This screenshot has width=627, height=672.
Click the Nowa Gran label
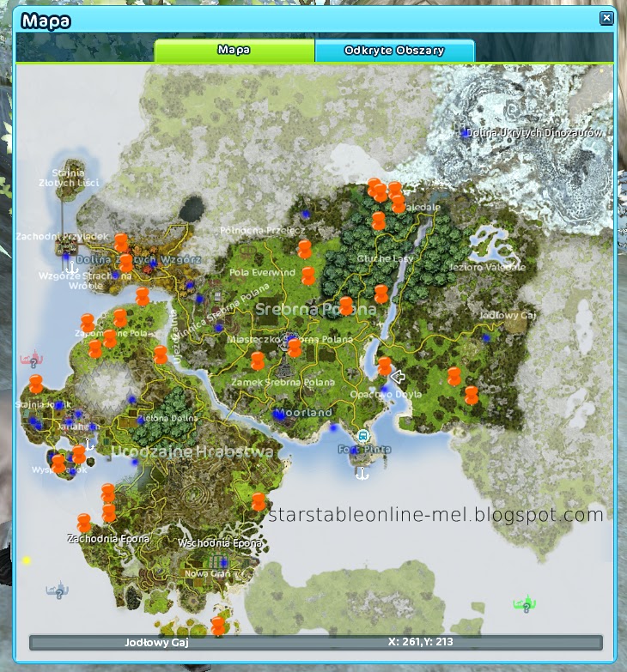[208, 573]
